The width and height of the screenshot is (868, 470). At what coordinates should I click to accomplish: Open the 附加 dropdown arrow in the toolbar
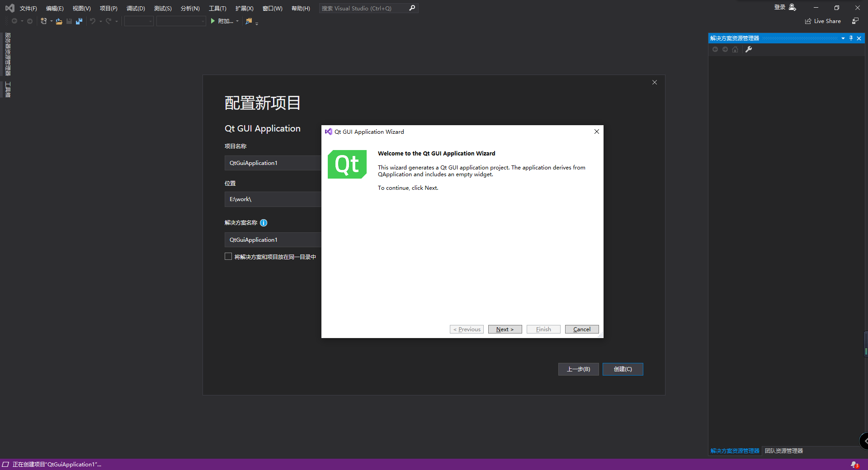(x=237, y=21)
